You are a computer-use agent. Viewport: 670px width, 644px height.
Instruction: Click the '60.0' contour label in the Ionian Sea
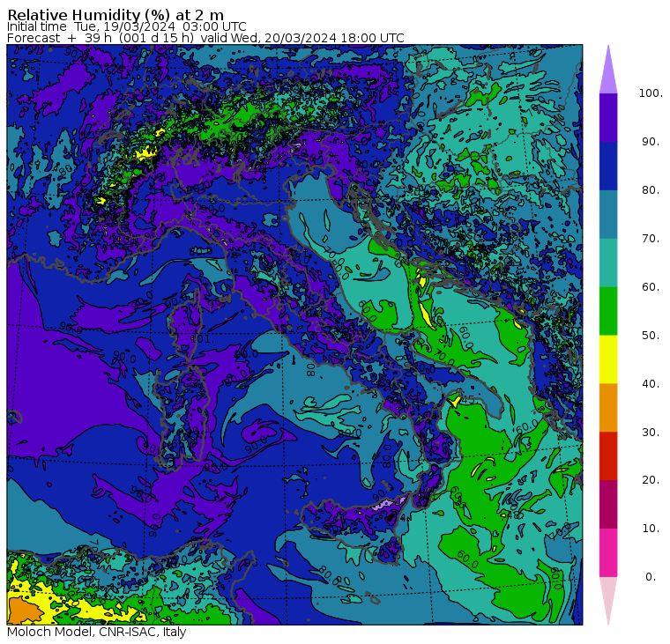click(468, 559)
